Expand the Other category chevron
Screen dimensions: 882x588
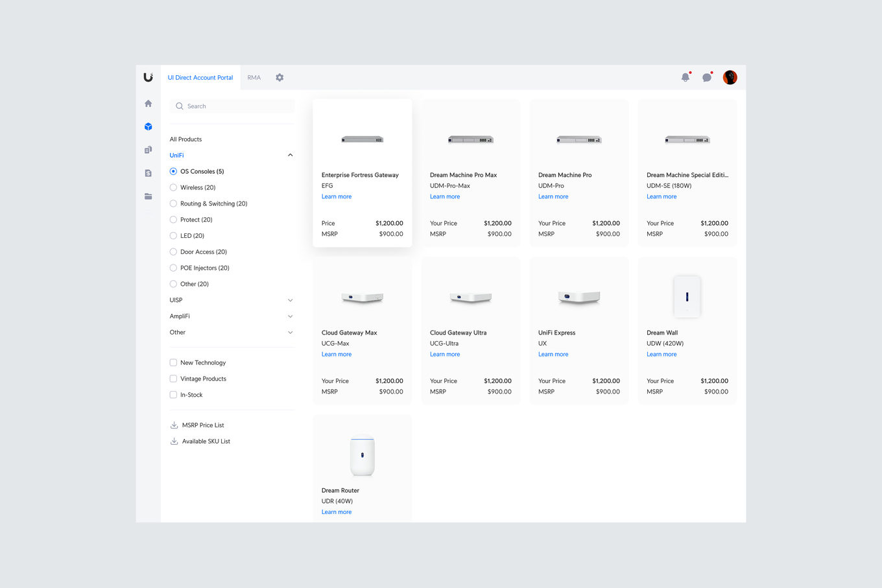click(290, 333)
